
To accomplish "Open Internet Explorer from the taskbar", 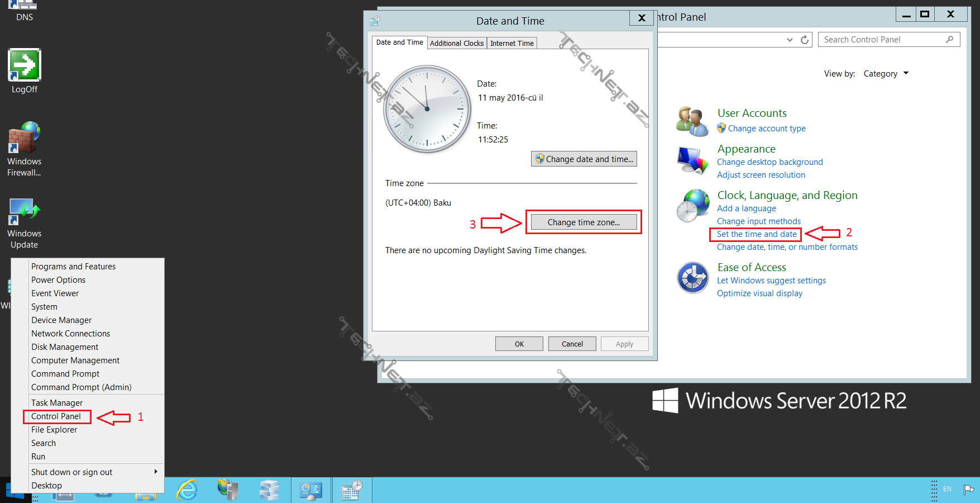I will tap(187, 490).
